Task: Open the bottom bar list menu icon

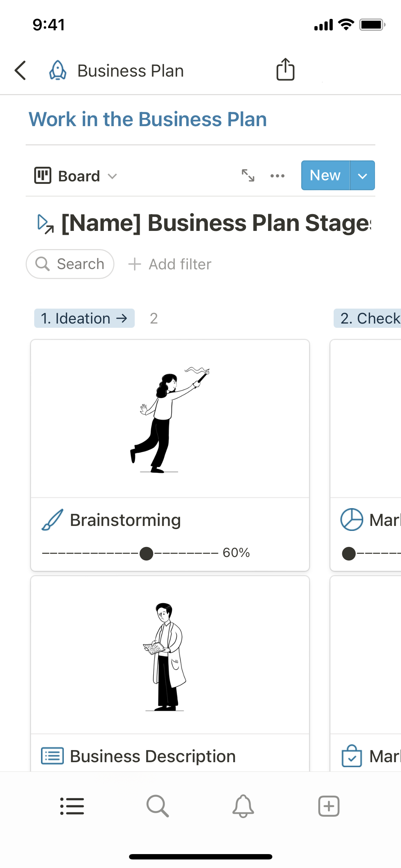Action: (x=72, y=806)
